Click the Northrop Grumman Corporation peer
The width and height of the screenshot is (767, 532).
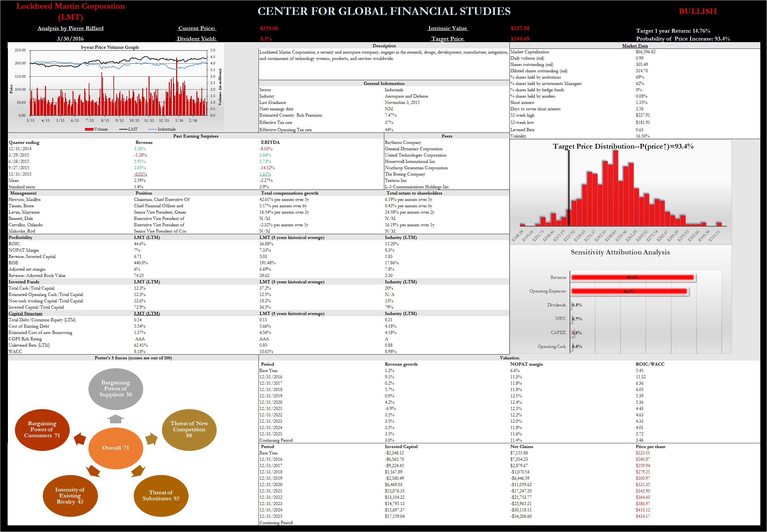click(416, 168)
